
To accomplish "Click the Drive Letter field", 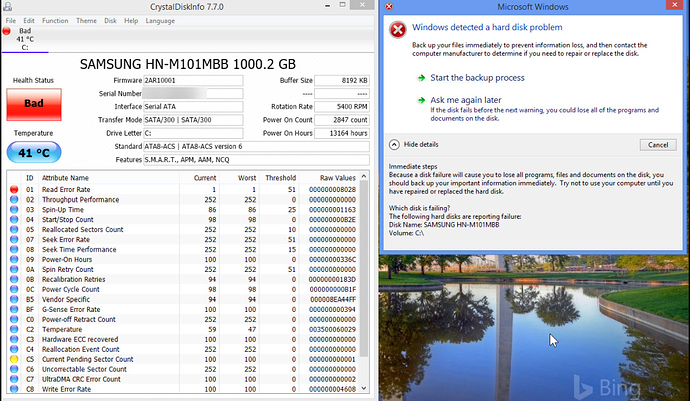I will pyautogui.click(x=193, y=133).
